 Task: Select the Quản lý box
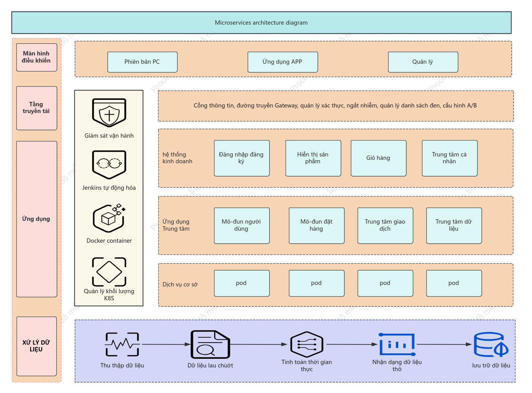(x=423, y=62)
